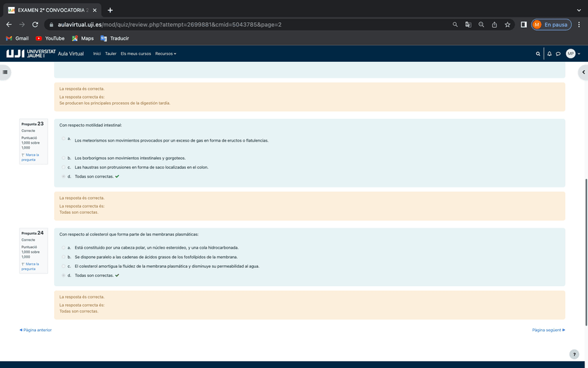Open the messages speech bubble icon
The width and height of the screenshot is (588, 368).
tap(558, 53)
